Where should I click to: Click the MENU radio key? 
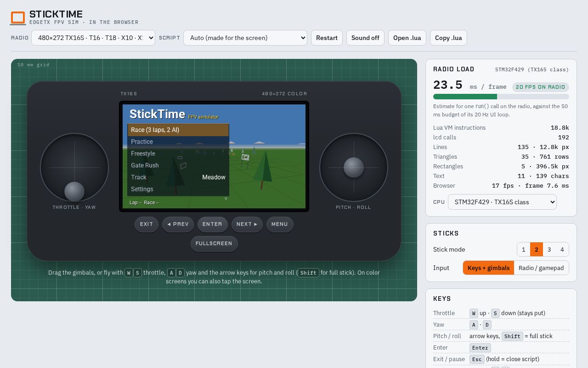coord(280,224)
